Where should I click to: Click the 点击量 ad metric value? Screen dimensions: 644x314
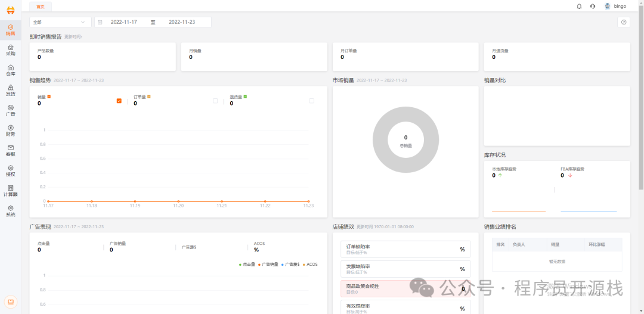[39, 250]
